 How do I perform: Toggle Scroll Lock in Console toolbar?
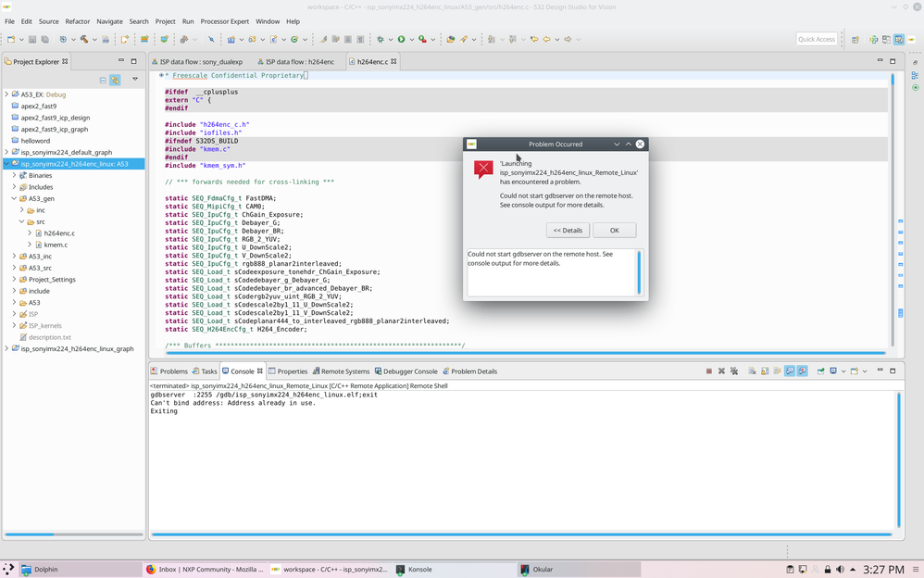765,371
